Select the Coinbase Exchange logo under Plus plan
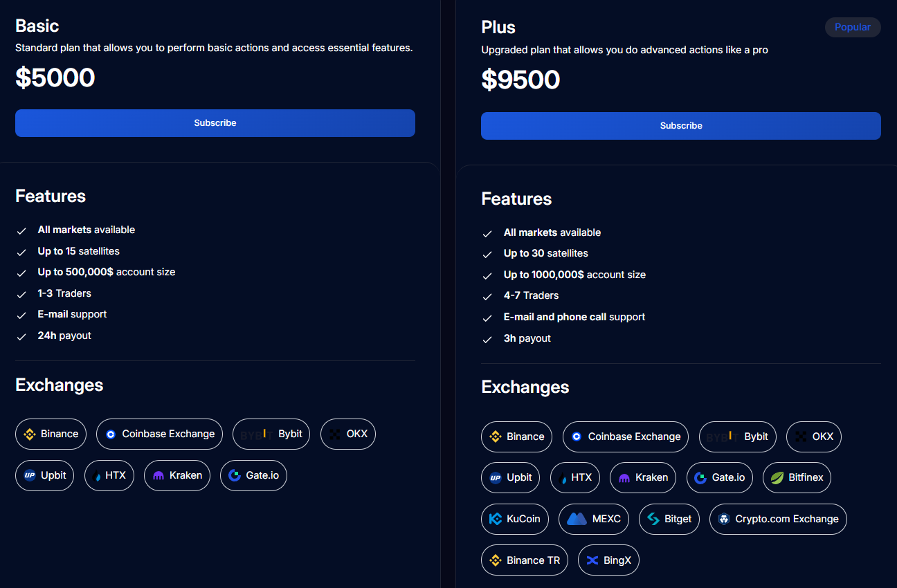897x588 pixels. [x=577, y=437]
